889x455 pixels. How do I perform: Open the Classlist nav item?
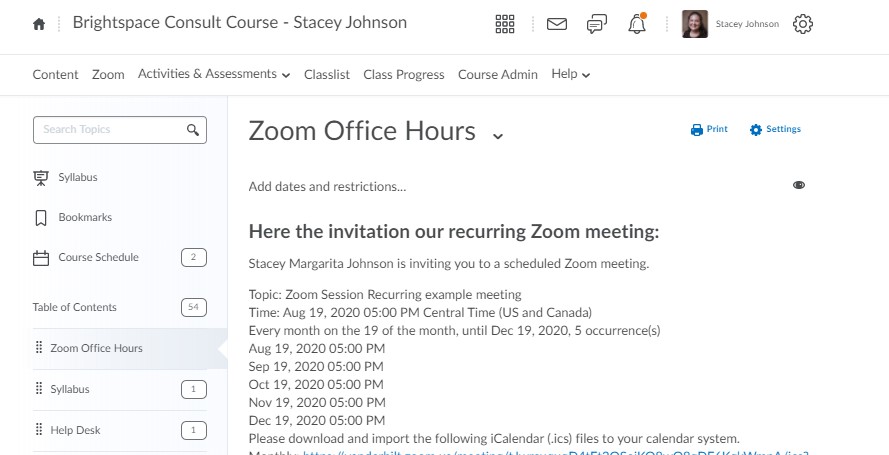point(327,74)
